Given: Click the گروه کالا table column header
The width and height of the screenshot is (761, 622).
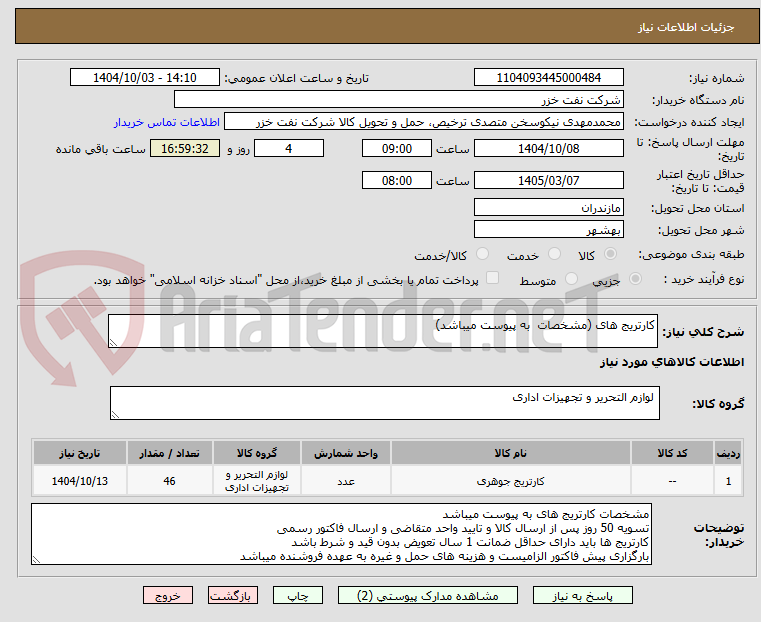Looking at the screenshot, I should (257, 453).
